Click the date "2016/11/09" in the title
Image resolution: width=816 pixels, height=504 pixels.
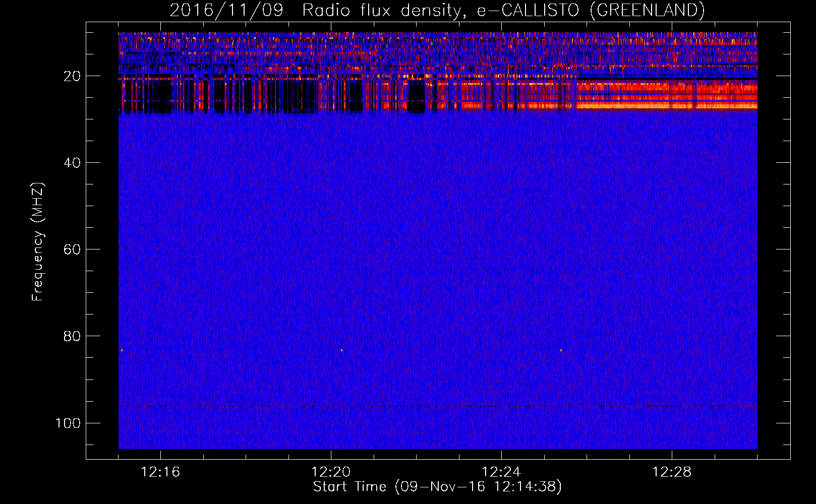pyautogui.click(x=226, y=10)
